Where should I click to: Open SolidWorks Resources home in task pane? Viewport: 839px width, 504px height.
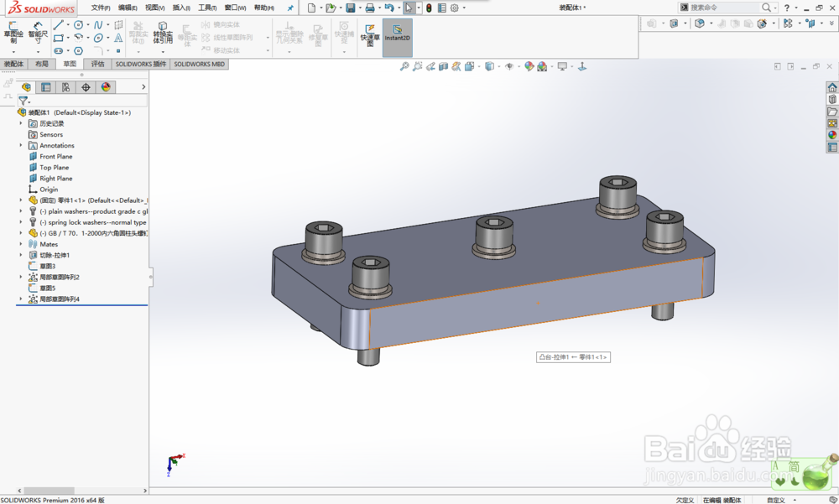(832, 87)
